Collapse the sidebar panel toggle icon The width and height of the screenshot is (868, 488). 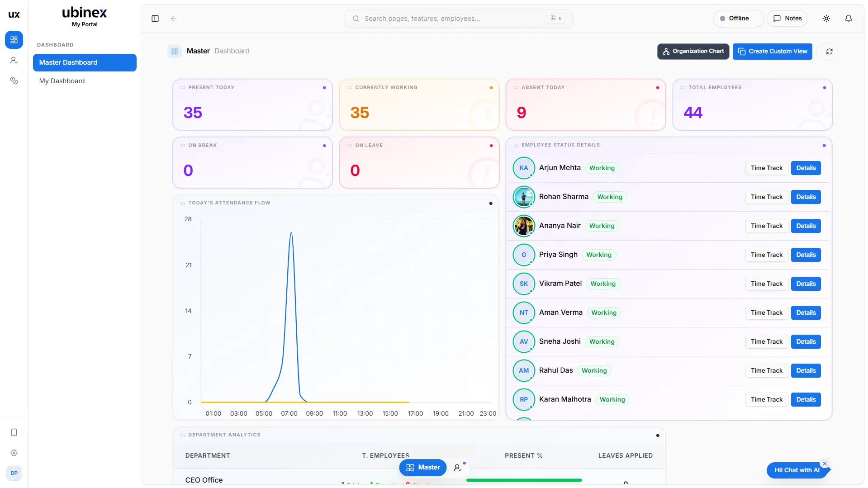pyautogui.click(x=155, y=19)
